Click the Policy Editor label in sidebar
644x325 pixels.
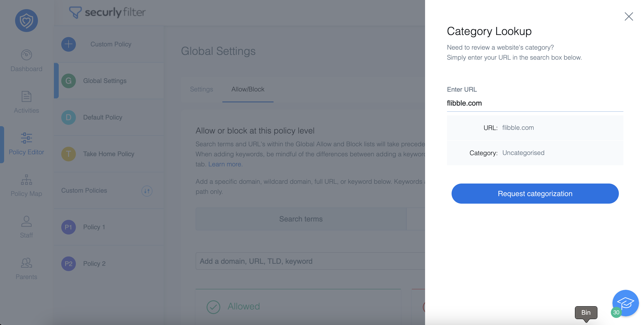point(26,152)
